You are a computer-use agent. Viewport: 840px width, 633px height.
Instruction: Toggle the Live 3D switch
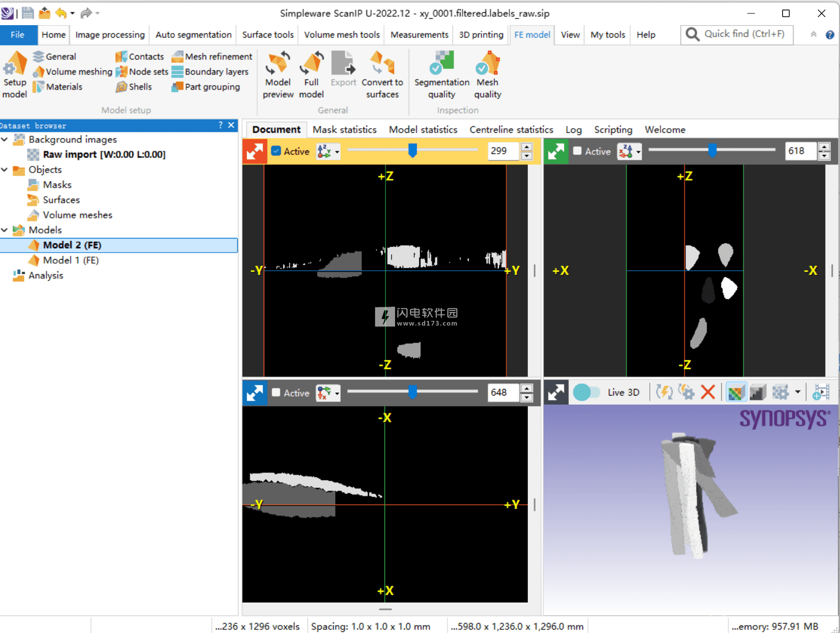click(x=586, y=392)
